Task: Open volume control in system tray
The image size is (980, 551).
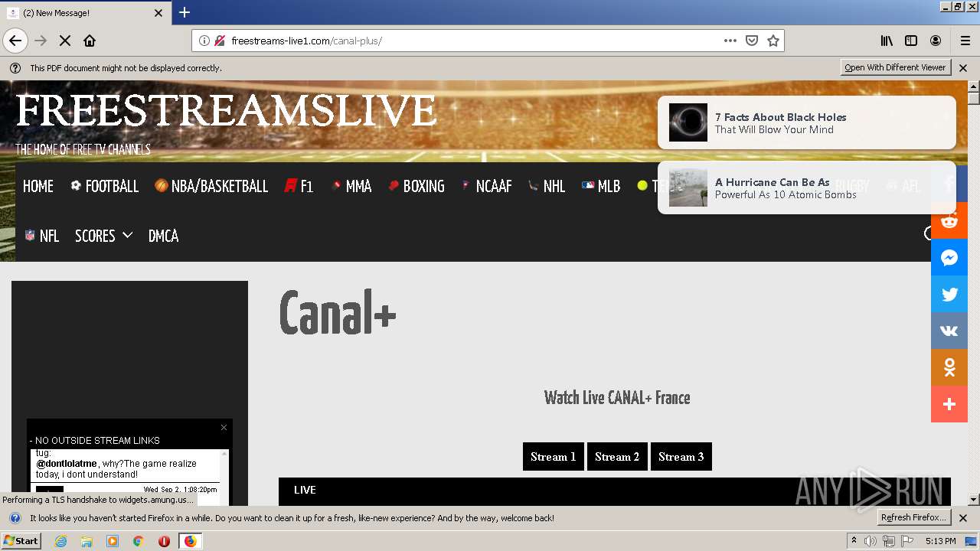Action: (x=871, y=541)
